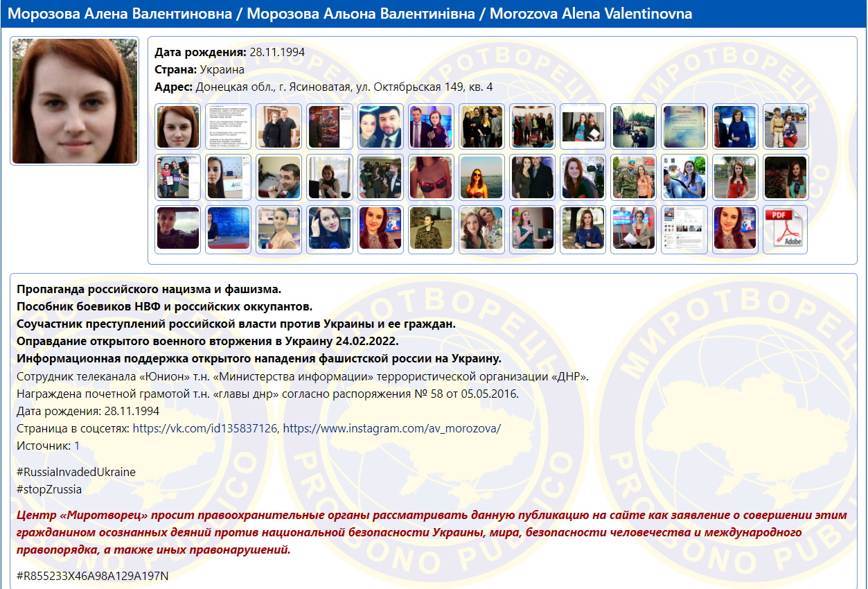Open the text document screenshot thumbnail
868x589 pixels.
(229, 127)
